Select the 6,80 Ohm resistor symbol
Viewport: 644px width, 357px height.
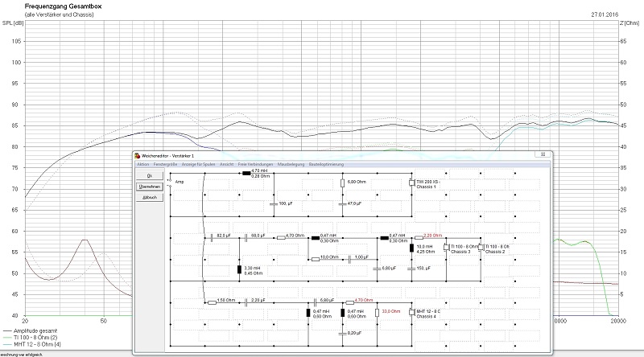(343, 182)
